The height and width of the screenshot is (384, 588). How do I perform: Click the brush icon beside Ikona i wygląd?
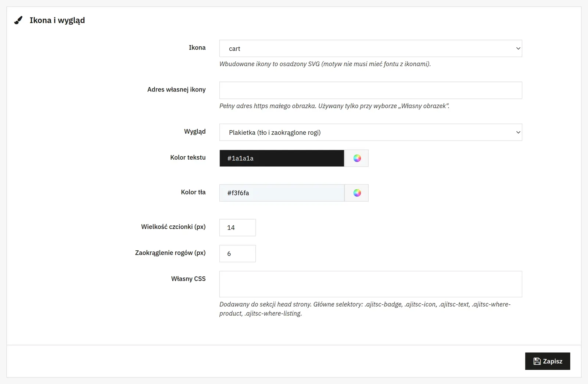pyautogui.click(x=18, y=20)
